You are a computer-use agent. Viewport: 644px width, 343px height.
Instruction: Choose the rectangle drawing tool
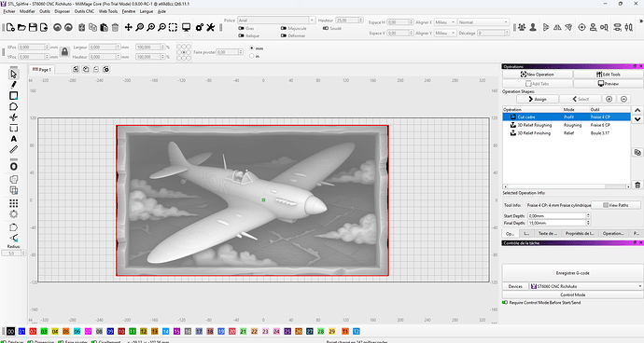(14, 96)
